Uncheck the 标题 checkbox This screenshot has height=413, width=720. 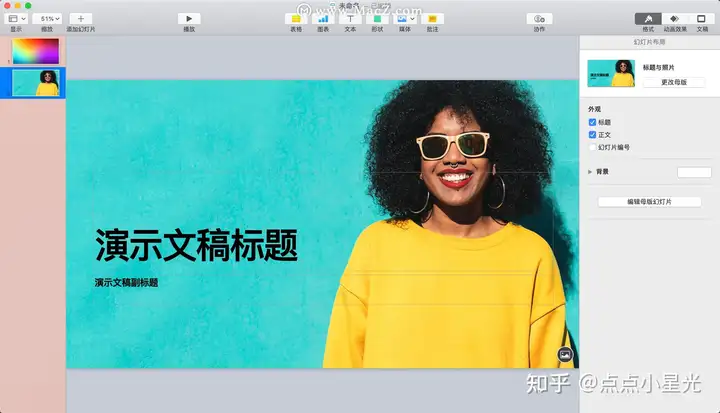pos(592,122)
